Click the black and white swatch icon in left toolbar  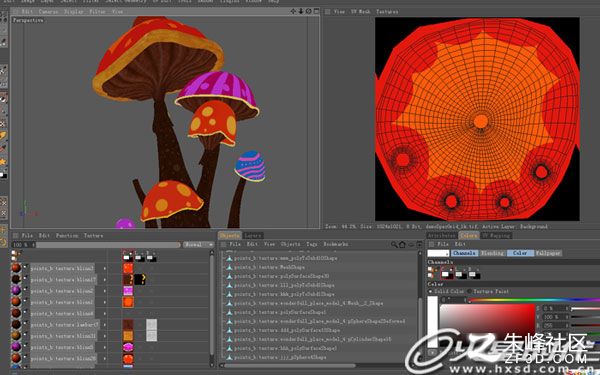click(3, 175)
